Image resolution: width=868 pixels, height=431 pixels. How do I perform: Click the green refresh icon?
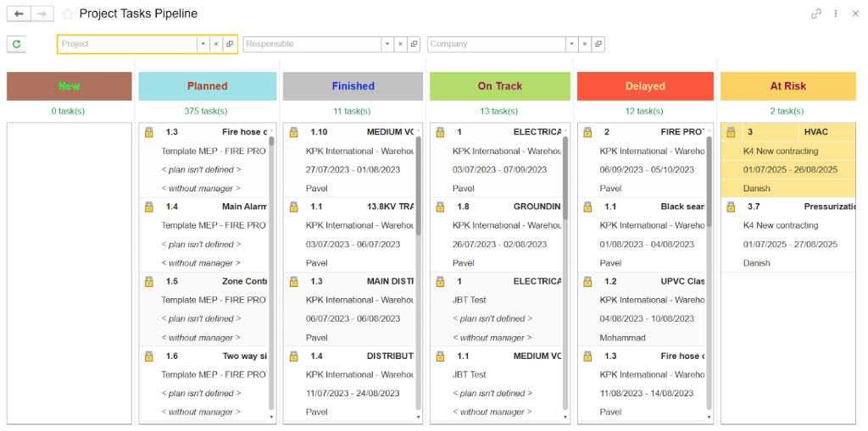click(16, 44)
